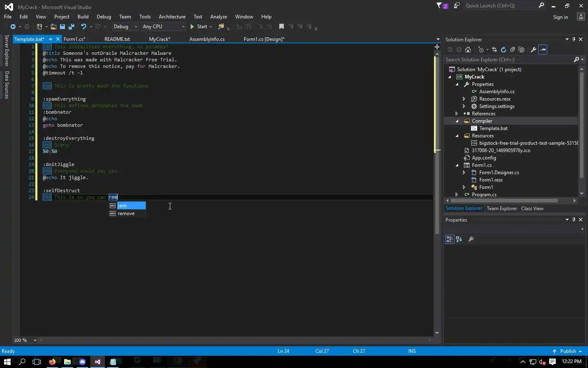The width and height of the screenshot is (588, 368).
Task: Close the Template.bat* tab
Action: coord(58,39)
